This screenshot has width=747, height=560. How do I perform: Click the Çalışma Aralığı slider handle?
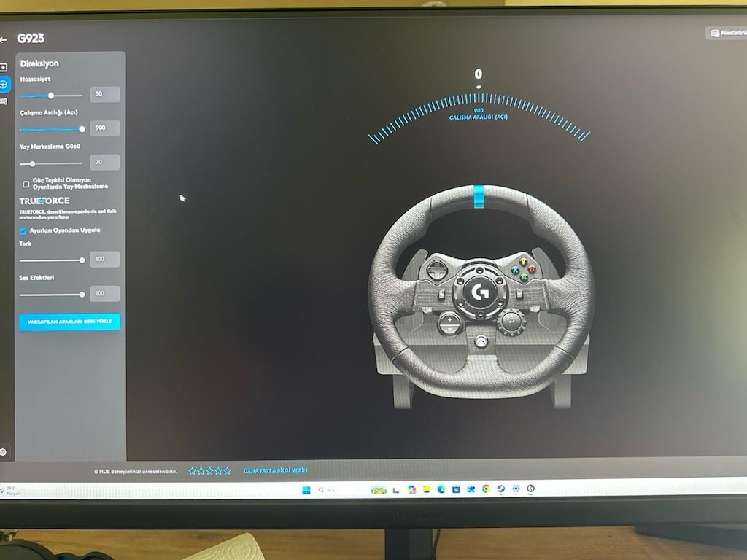(x=82, y=129)
